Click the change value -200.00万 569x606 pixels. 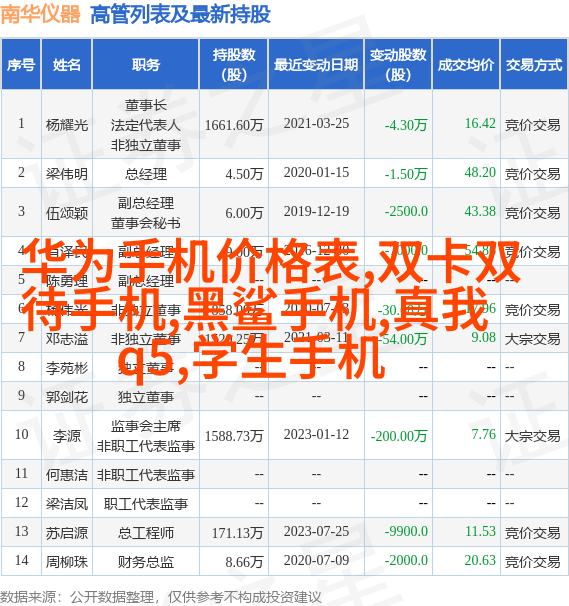click(x=399, y=436)
